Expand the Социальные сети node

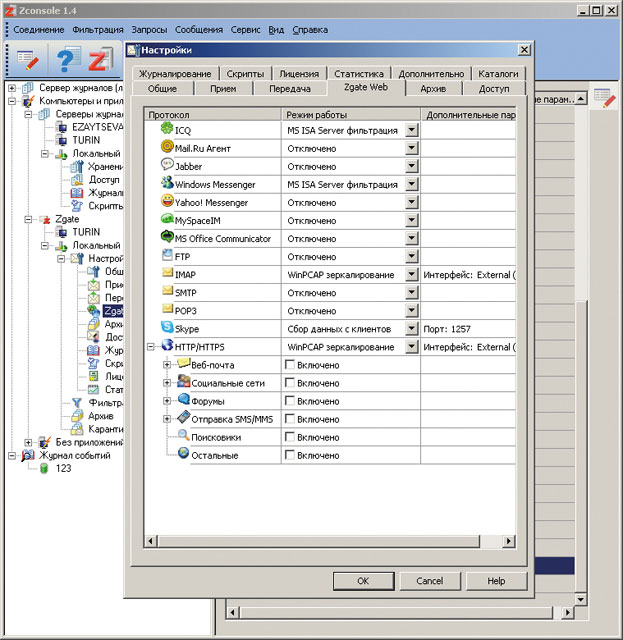[x=167, y=383]
